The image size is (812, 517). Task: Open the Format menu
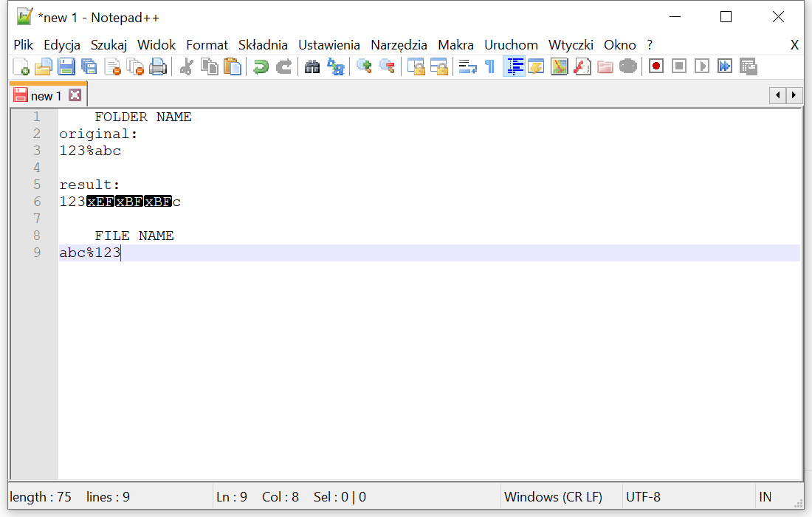tap(207, 45)
